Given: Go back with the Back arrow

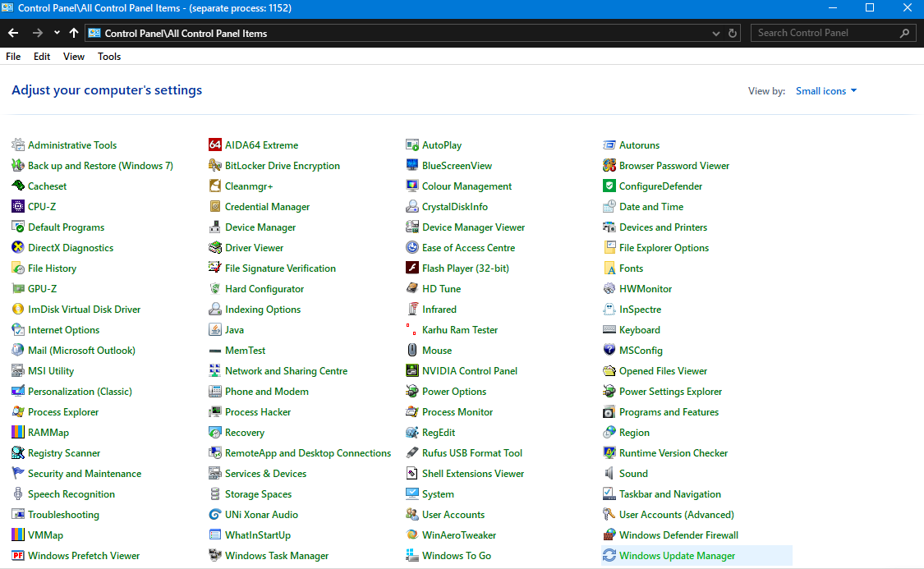Looking at the screenshot, I should point(14,33).
